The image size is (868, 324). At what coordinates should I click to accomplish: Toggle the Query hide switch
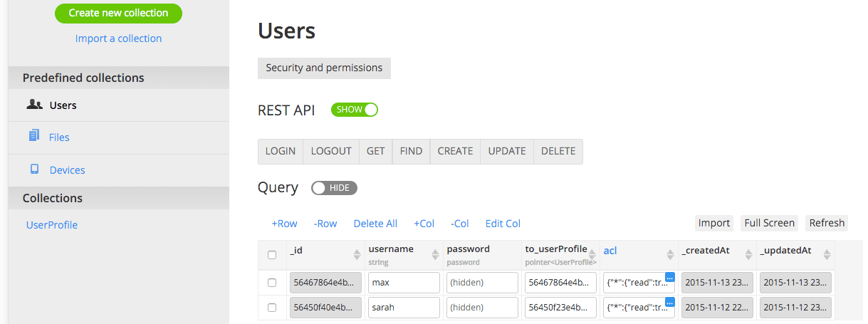tap(334, 187)
